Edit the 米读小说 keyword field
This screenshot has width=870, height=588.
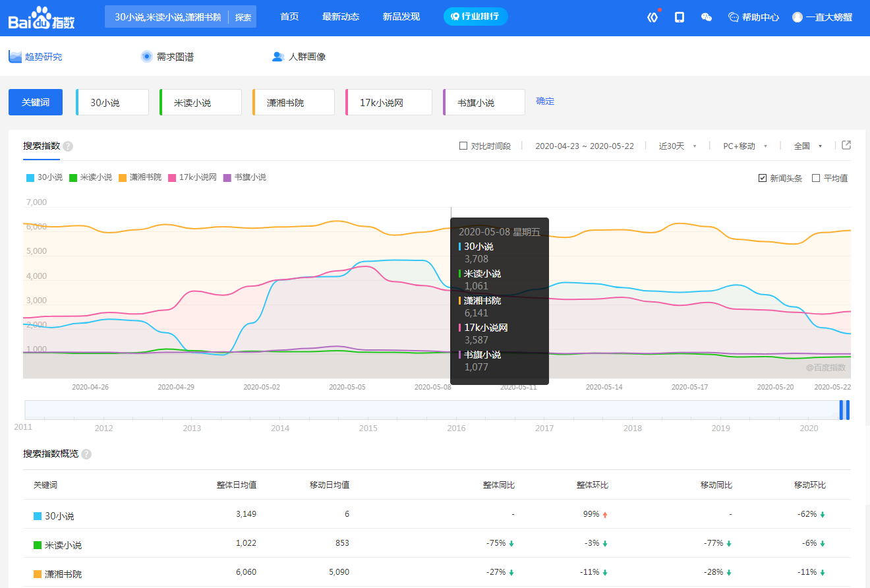[200, 102]
